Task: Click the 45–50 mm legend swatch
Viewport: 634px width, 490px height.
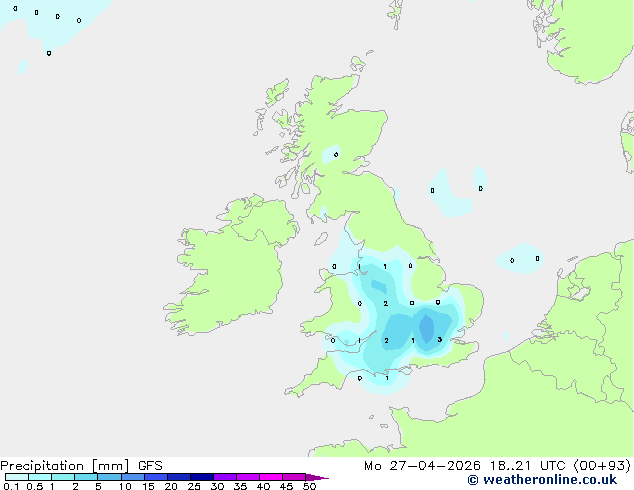Action: 294,477
